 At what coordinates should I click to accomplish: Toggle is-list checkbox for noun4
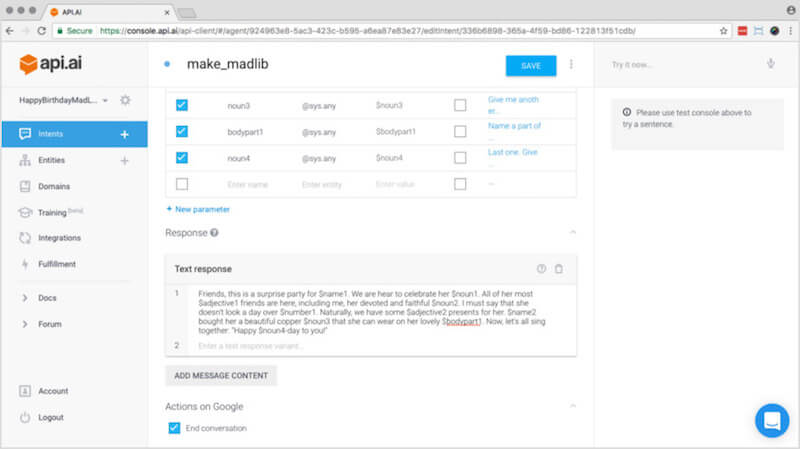point(460,158)
